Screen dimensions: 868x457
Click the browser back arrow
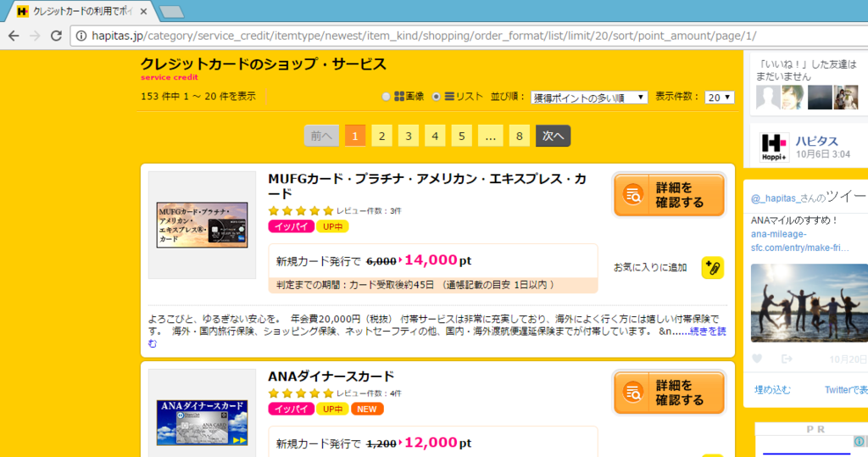14,36
